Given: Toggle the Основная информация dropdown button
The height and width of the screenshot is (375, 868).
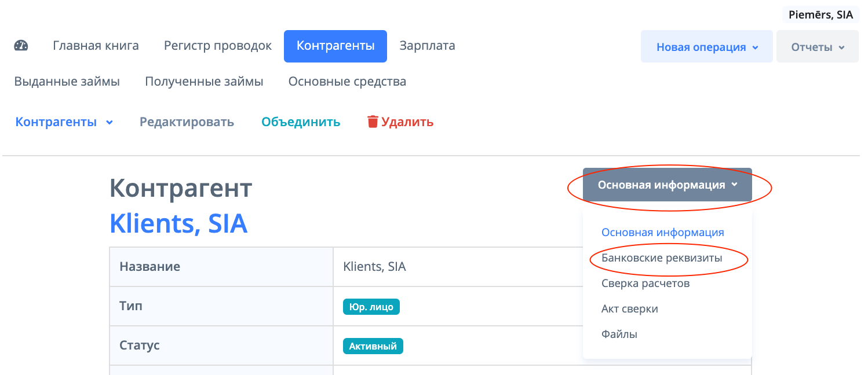Looking at the screenshot, I should click(667, 185).
